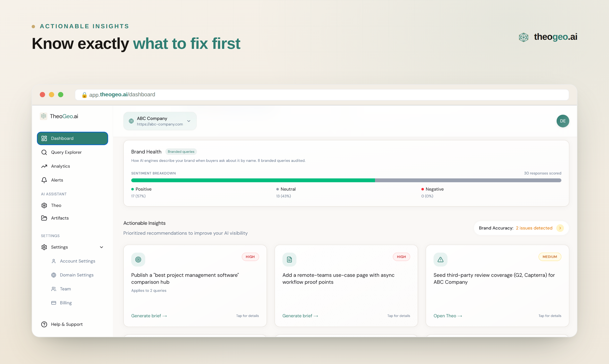Click Generate brief on comparison hub card
The height and width of the screenshot is (364, 609).
pos(149,316)
